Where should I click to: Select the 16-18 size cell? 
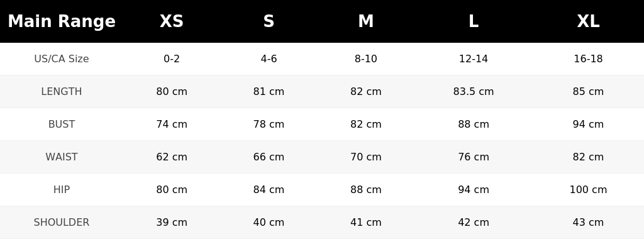tap(588, 58)
